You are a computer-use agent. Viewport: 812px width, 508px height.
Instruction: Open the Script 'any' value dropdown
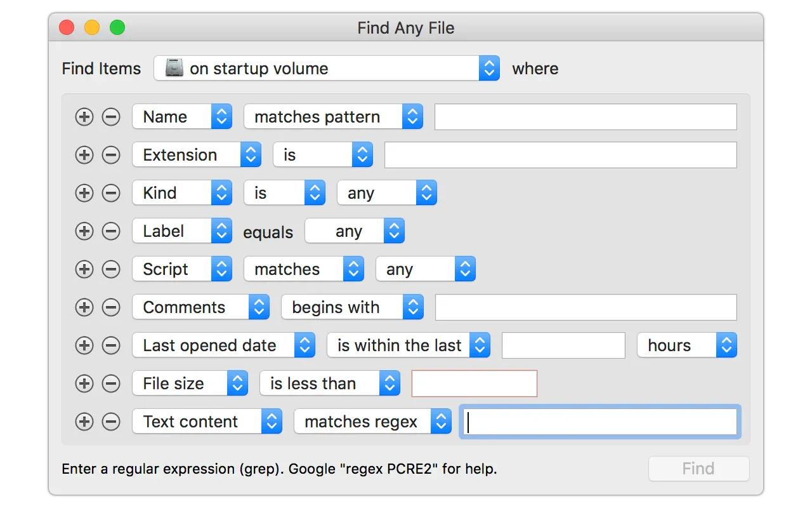tap(426, 269)
